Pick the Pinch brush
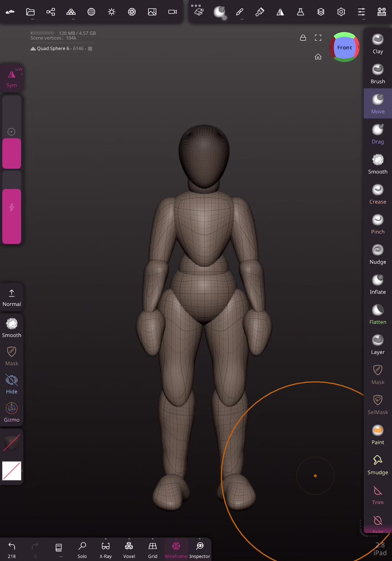This screenshot has height=561, width=392. click(x=378, y=224)
